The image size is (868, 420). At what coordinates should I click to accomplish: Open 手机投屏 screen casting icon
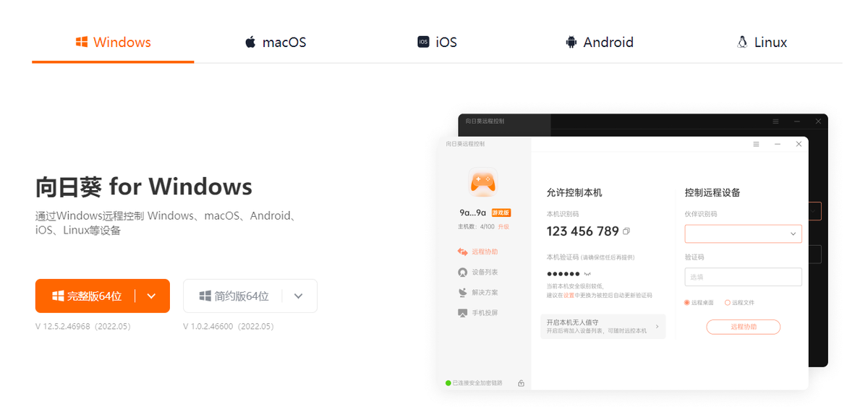(463, 313)
